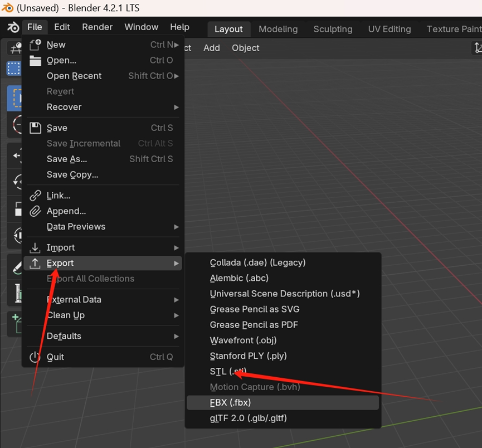Click the Quit power icon
The width and height of the screenshot is (482, 448).
tap(35, 357)
